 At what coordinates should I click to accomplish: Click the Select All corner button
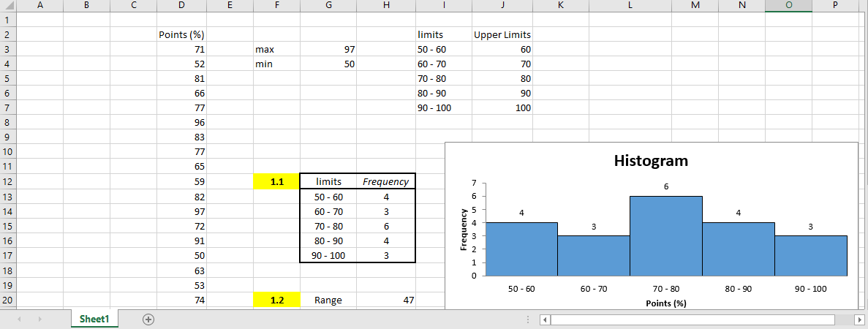(7, 6)
